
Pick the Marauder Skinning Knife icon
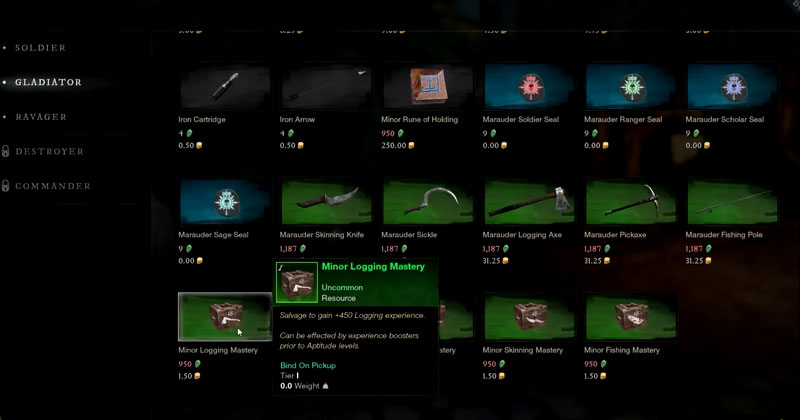pos(326,202)
